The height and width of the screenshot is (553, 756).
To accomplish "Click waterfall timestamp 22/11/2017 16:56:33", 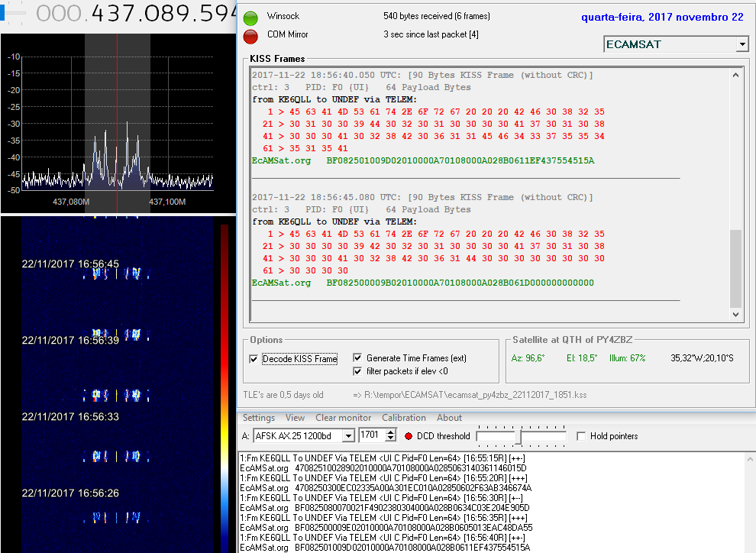I will click(70, 416).
